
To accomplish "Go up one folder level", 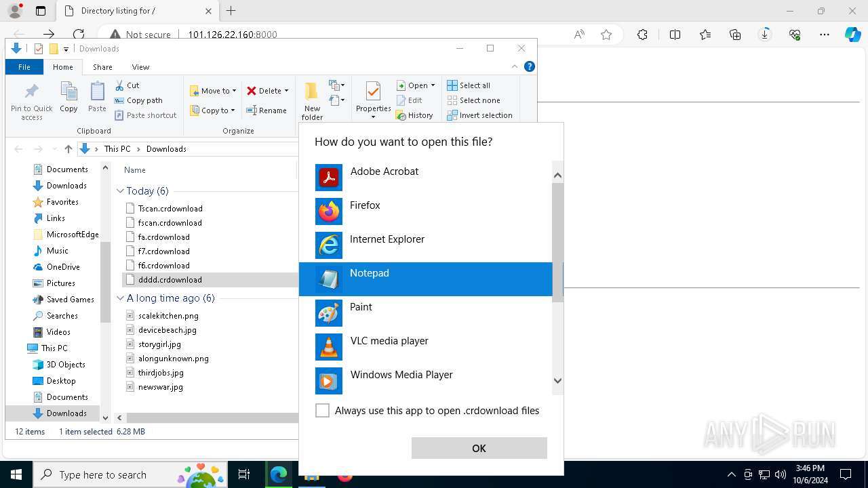I will pos(68,149).
